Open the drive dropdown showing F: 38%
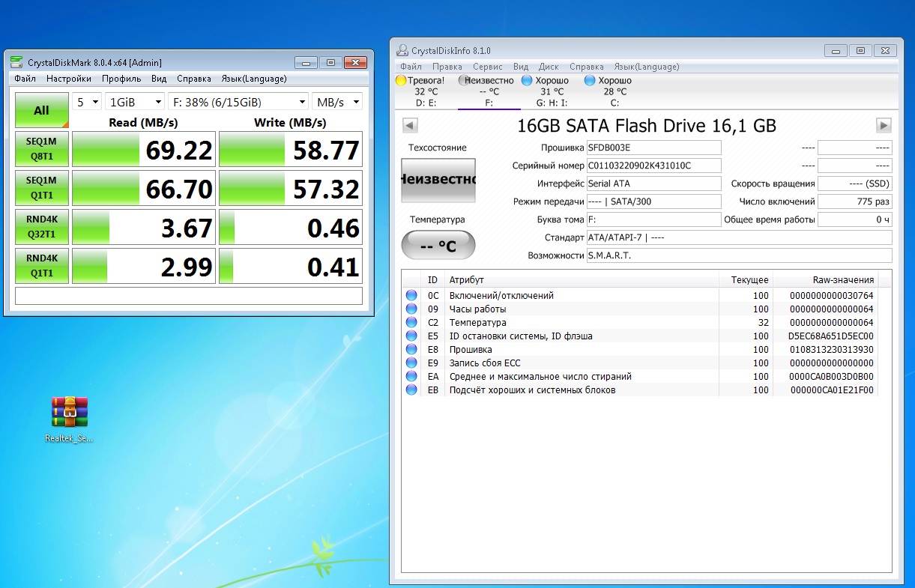Viewport: 915px width, 588px height. [238, 102]
